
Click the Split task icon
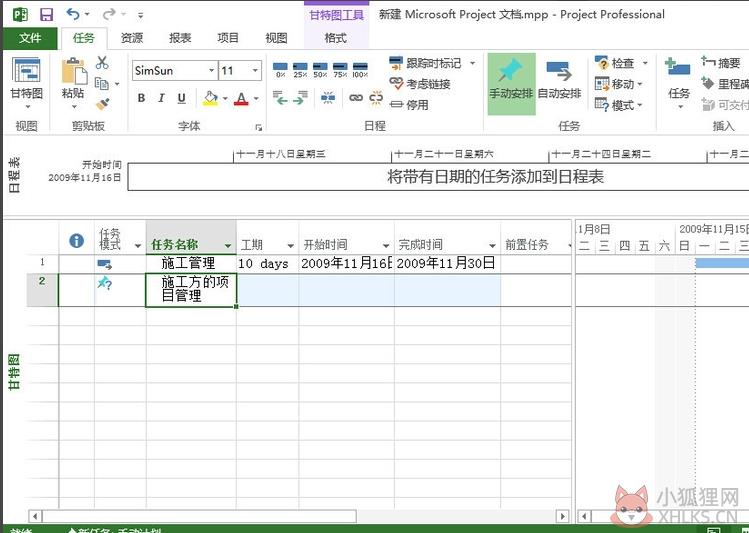tap(328, 98)
